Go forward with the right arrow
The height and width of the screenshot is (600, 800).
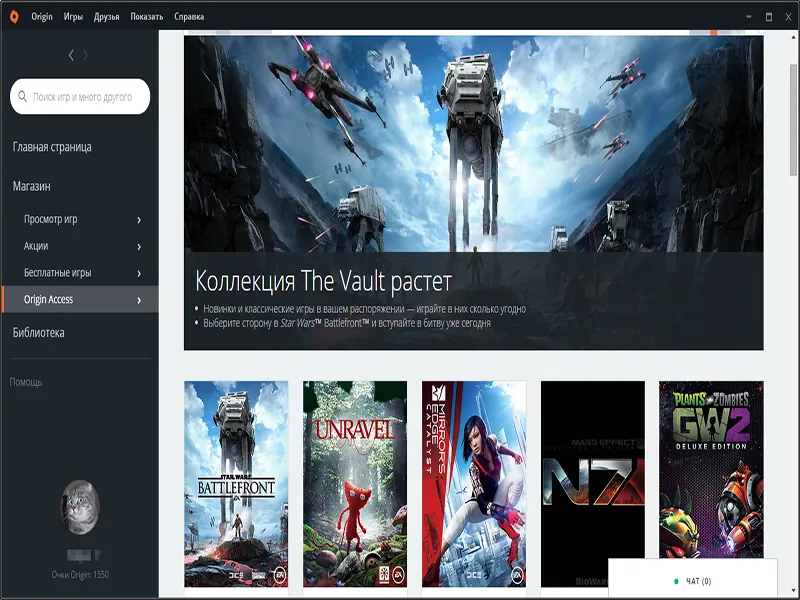click(x=86, y=55)
